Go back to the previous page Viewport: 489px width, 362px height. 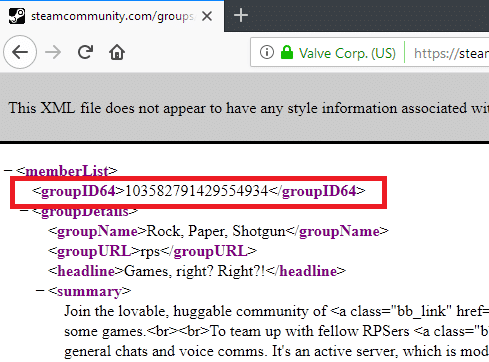[x=20, y=52]
